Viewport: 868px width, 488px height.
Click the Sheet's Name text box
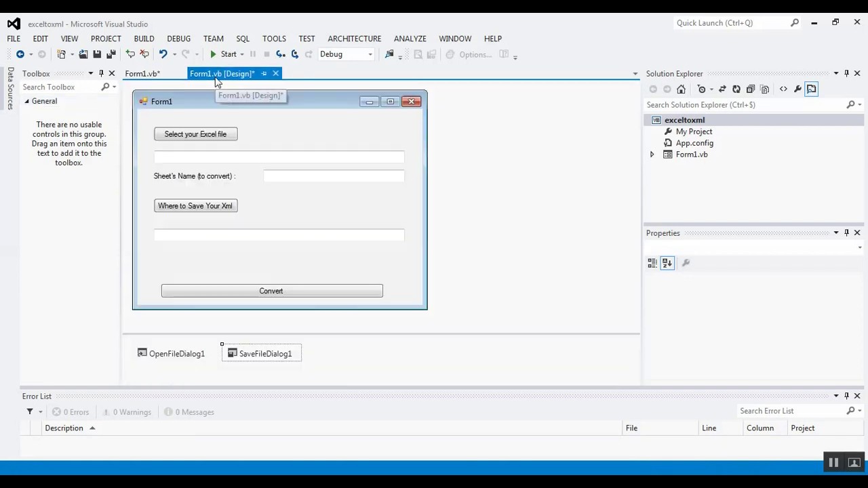[x=334, y=176]
